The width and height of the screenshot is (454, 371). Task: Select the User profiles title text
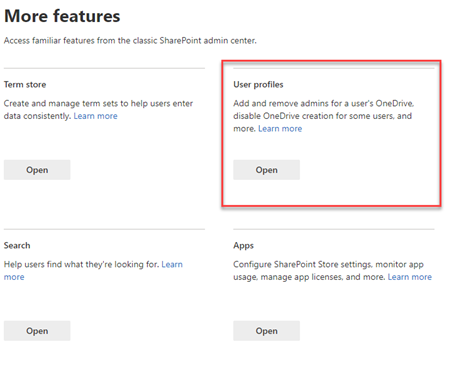click(x=258, y=85)
